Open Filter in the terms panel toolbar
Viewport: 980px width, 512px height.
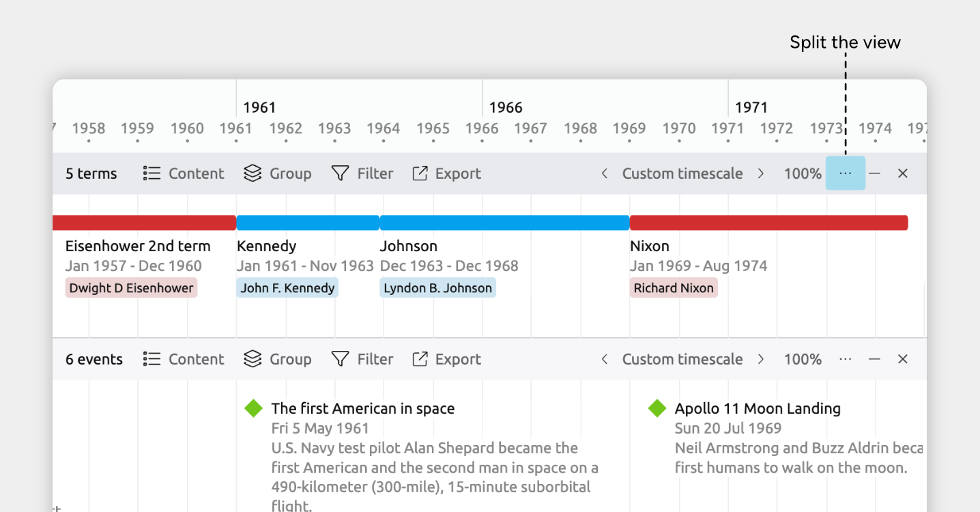362,173
